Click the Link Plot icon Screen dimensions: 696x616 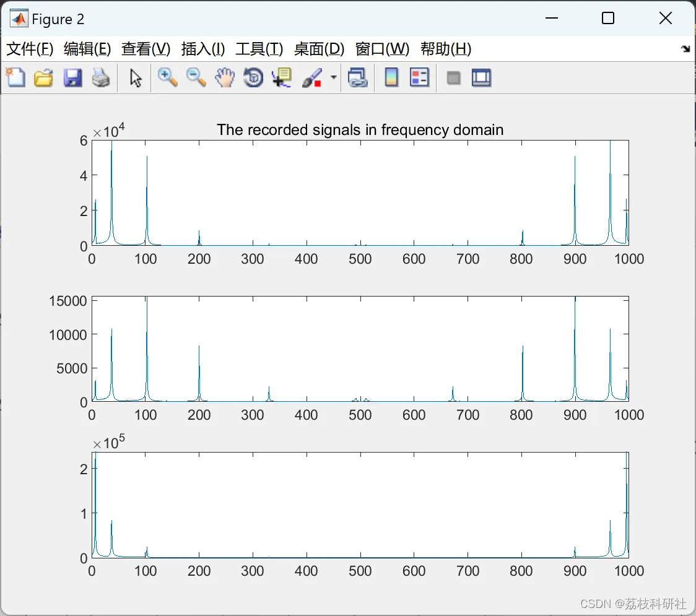[358, 77]
